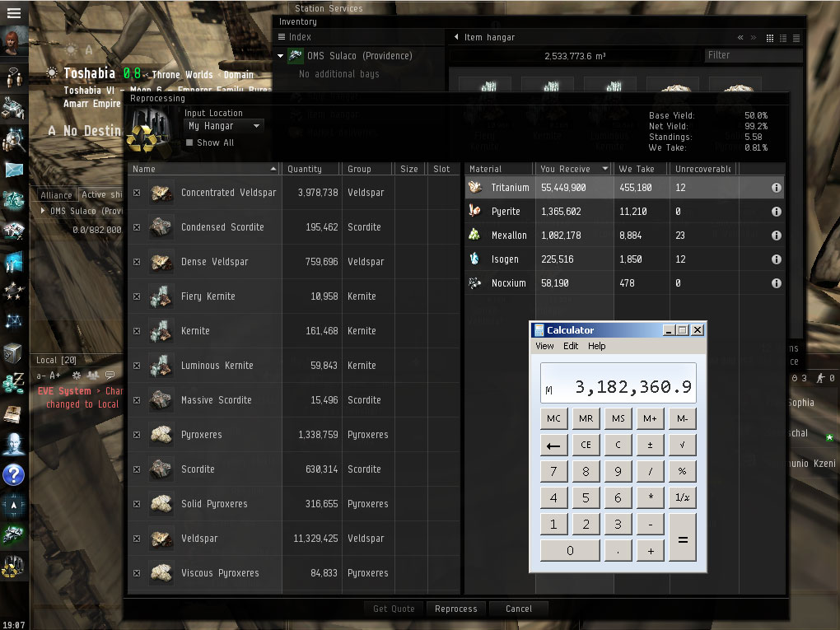Open the blue question mark help icon

14,475
